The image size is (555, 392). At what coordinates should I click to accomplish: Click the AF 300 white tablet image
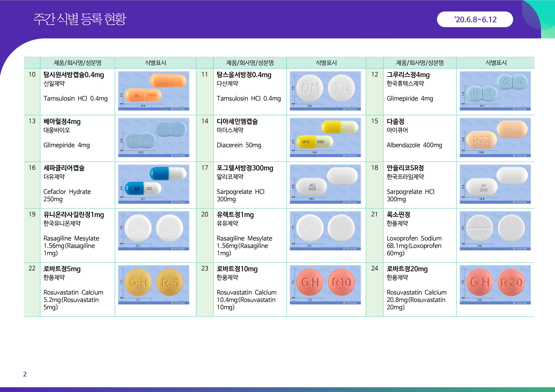click(495, 184)
